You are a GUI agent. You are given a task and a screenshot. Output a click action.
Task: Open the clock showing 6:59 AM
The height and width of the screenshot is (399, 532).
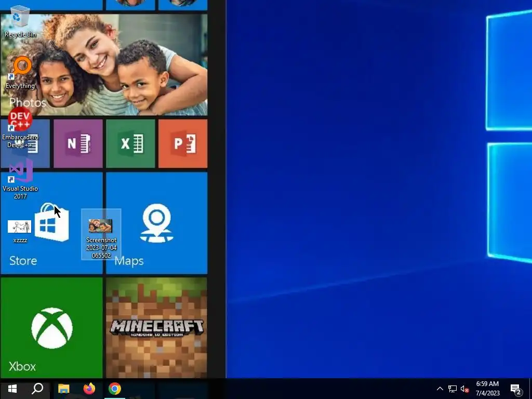[x=487, y=389]
